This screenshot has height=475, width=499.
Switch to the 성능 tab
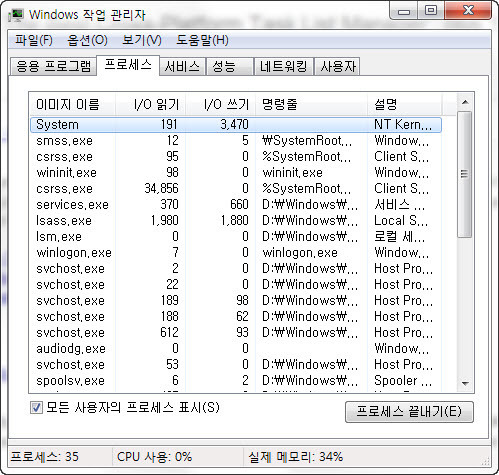coord(230,66)
